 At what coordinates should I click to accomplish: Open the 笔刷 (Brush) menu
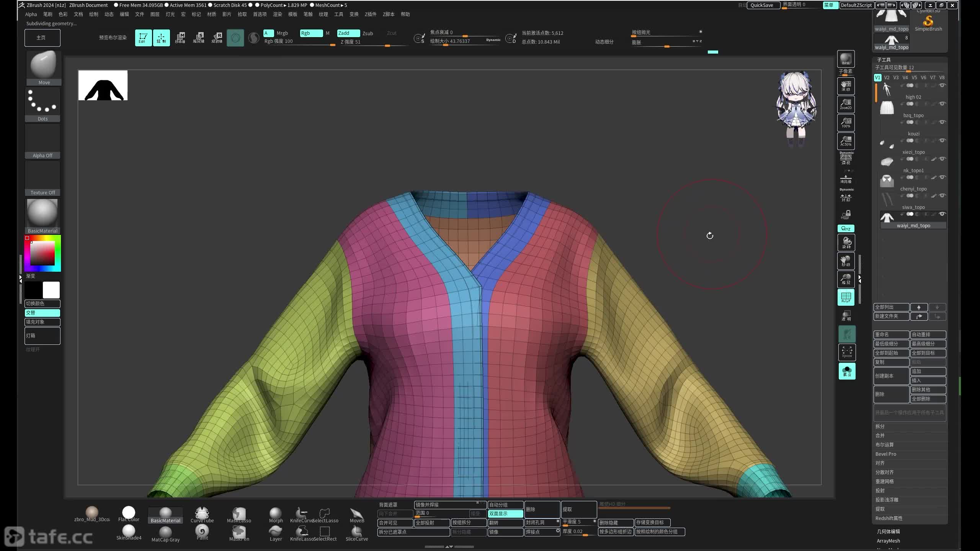click(47, 14)
